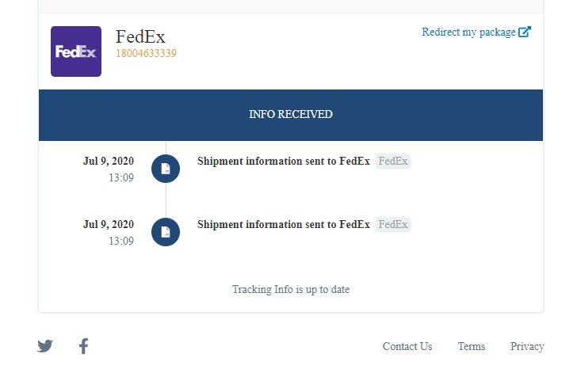This screenshot has height=392, width=577.
Task: Click the Twitter bird icon
Action: pyautogui.click(x=45, y=346)
